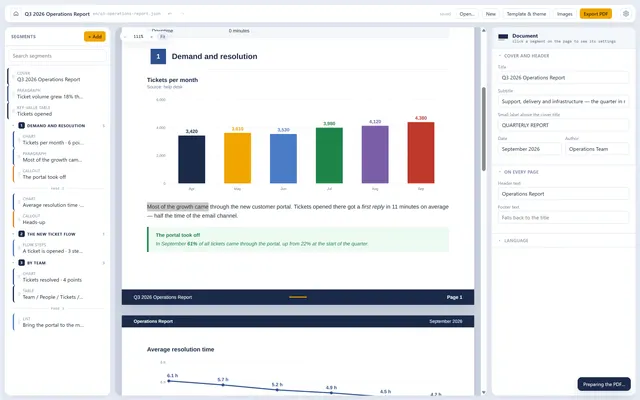Select the 'Heads-up' callout segment
640x400 pixels.
point(60,219)
